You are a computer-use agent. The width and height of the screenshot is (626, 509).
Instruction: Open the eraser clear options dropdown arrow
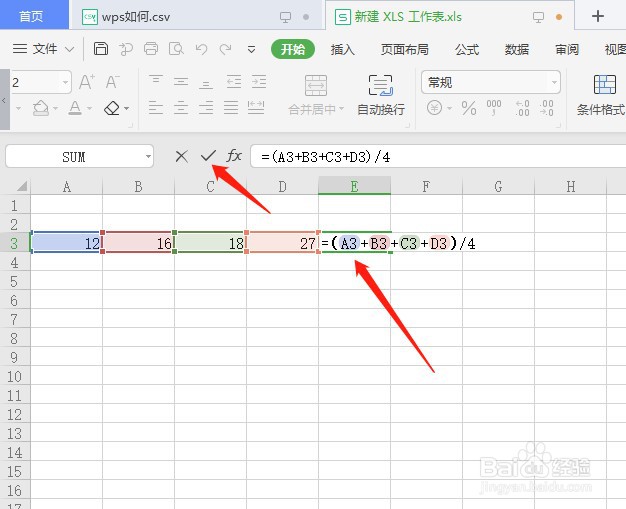coord(127,108)
